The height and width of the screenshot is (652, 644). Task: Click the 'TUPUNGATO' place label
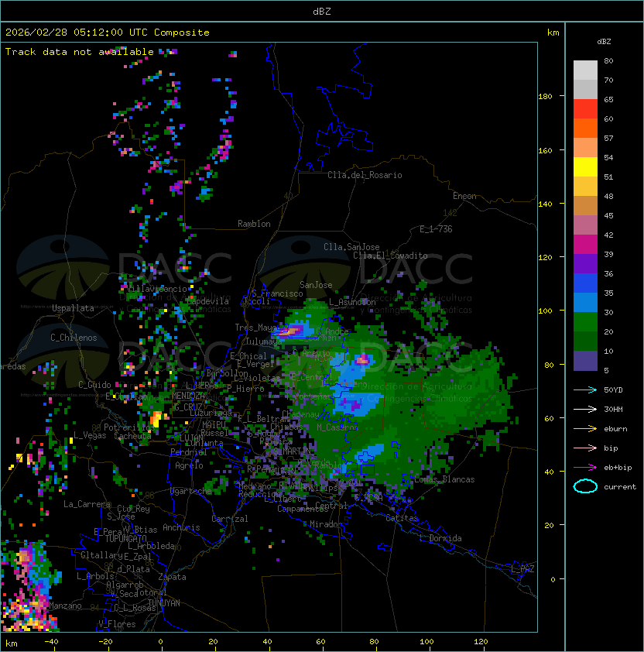coord(125,539)
